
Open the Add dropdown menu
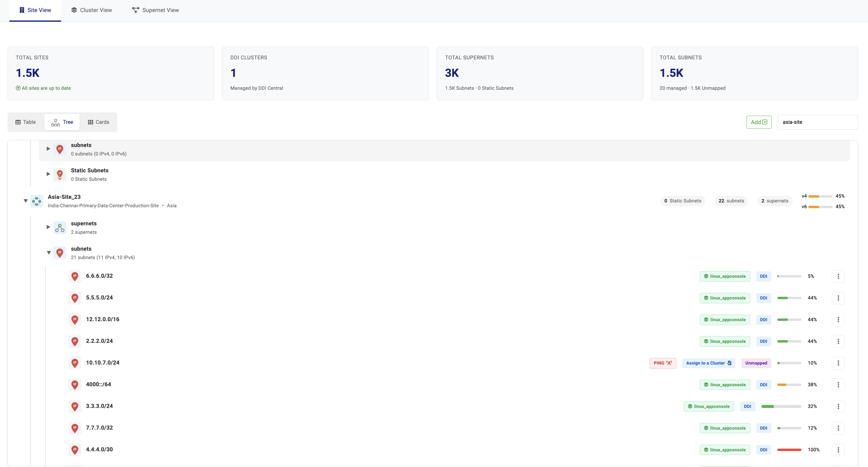click(759, 122)
